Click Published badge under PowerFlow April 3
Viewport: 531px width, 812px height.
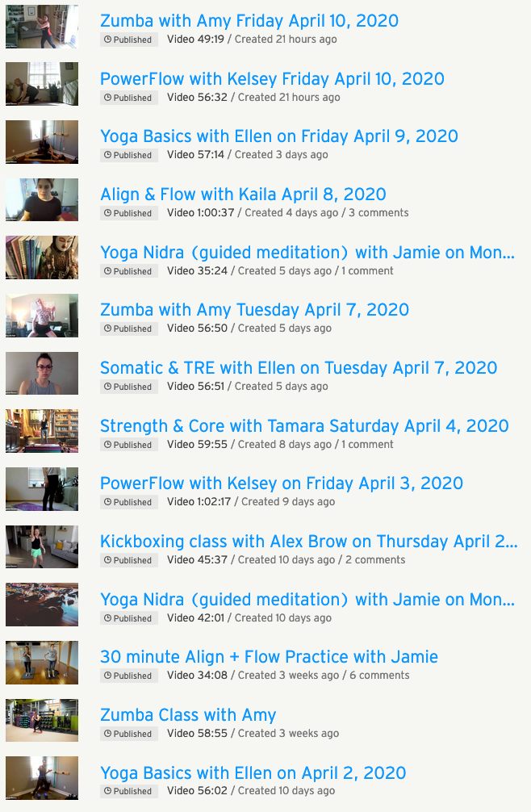(x=128, y=502)
